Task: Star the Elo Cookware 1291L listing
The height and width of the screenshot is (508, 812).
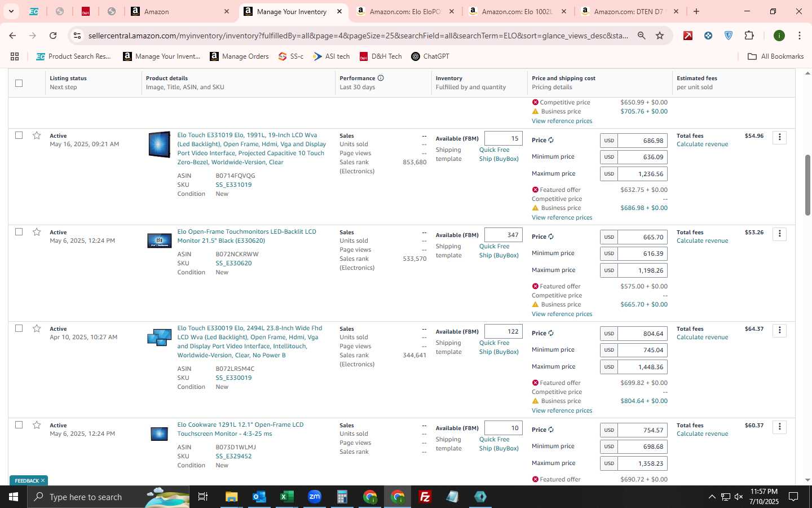Action: [37, 425]
